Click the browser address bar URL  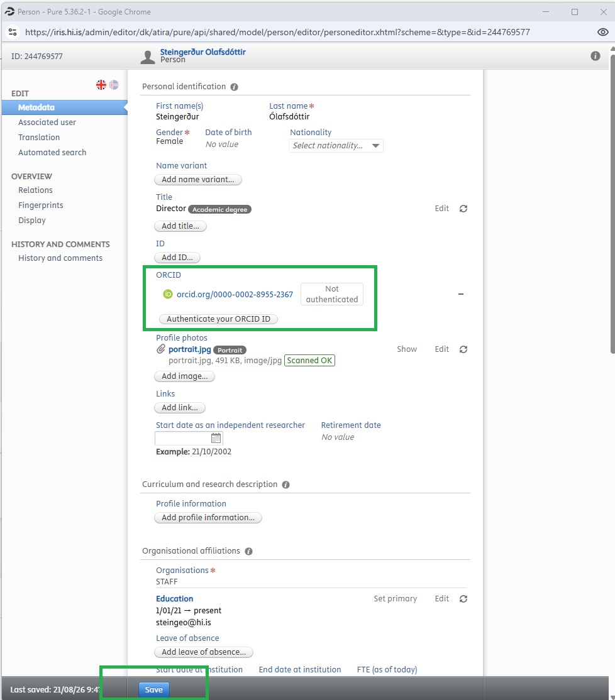coord(277,32)
